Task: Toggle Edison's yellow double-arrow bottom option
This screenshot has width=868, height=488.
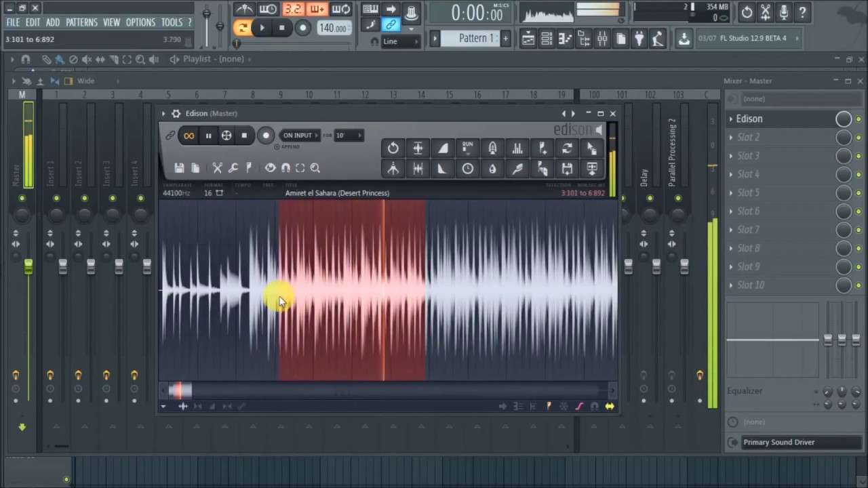Action: pos(609,406)
